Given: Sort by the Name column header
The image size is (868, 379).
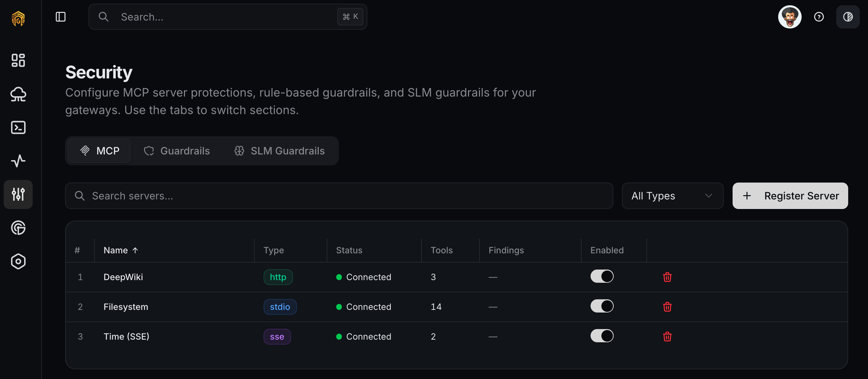Looking at the screenshot, I should (x=121, y=250).
